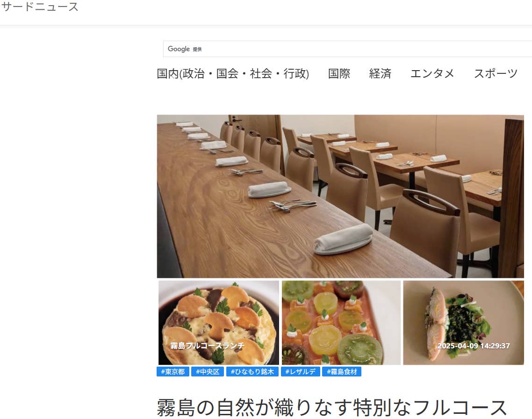
Task: Open the 霧島の自然が織りなす article headline
Action: coord(331,407)
